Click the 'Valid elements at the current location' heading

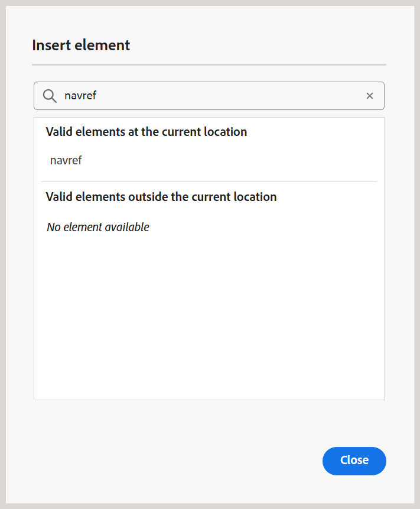pyautogui.click(x=146, y=132)
